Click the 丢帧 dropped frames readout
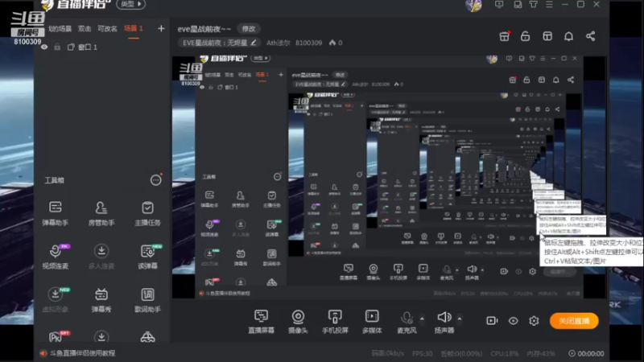Image resolution: width=644 pixels, height=362 pixels. click(461, 353)
